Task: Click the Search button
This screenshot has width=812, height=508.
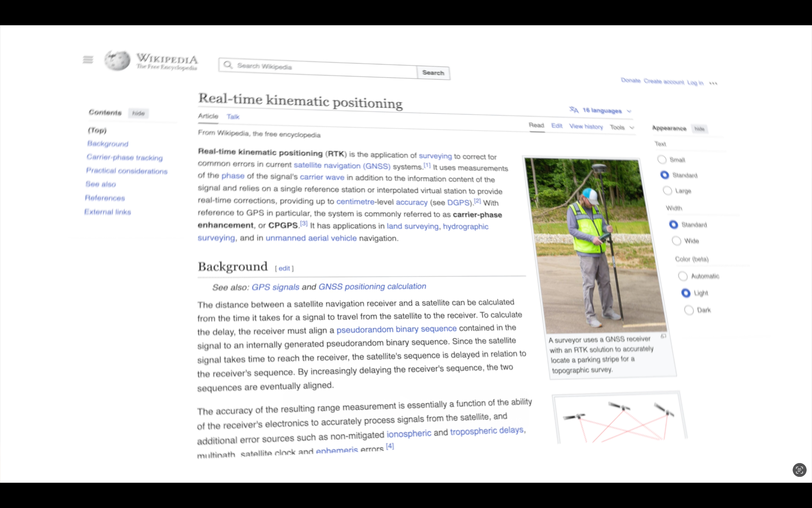Action: click(x=433, y=73)
